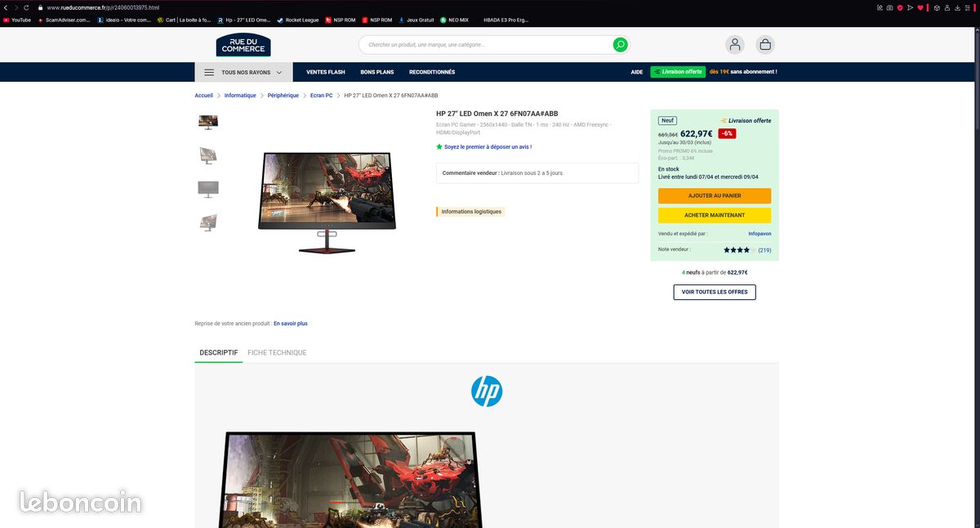Expand the TOUS NOS RAYONS menu
Screen dimensions: 980x528
pos(243,72)
